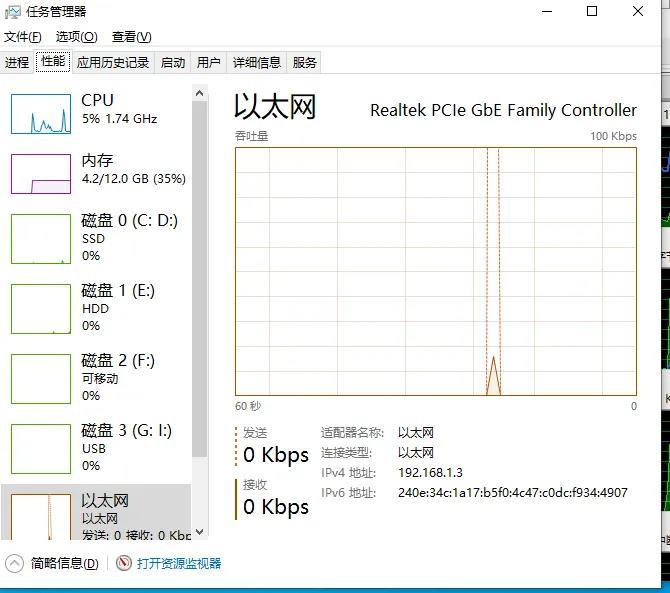Click the 可移动 label under 磁盘 2
Viewport: 670px width, 593px height.
click(x=100, y=379)
